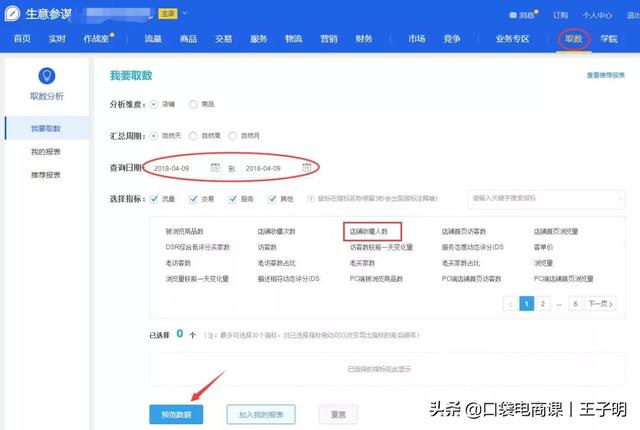Go to pagination page 2

tap(543, 304)
